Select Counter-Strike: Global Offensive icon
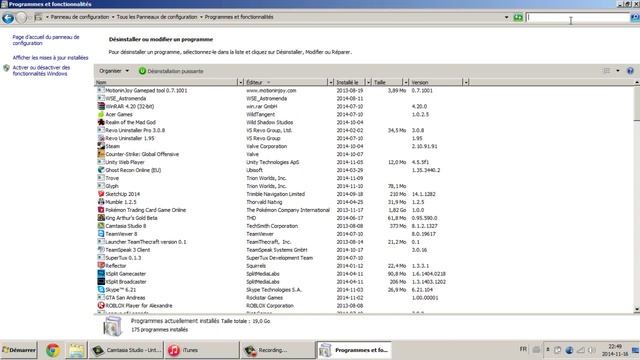This screenshot has height=360, width=640. coord(101,154)
